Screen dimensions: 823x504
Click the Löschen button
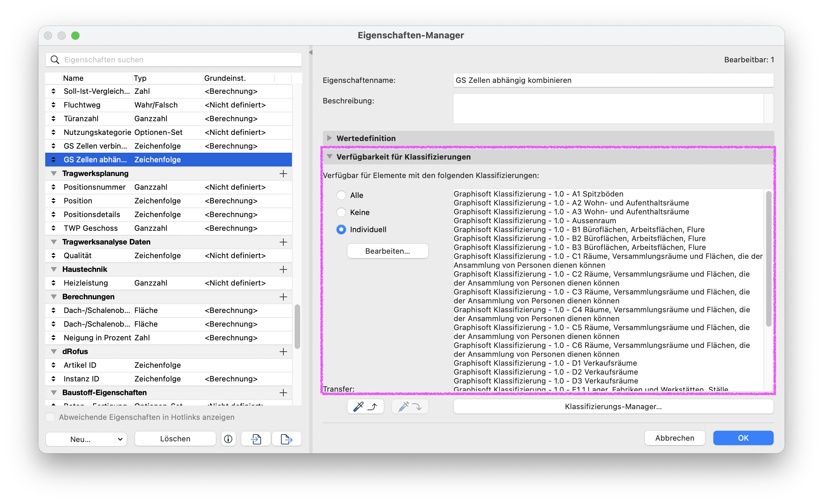click(x=175, y=439)
